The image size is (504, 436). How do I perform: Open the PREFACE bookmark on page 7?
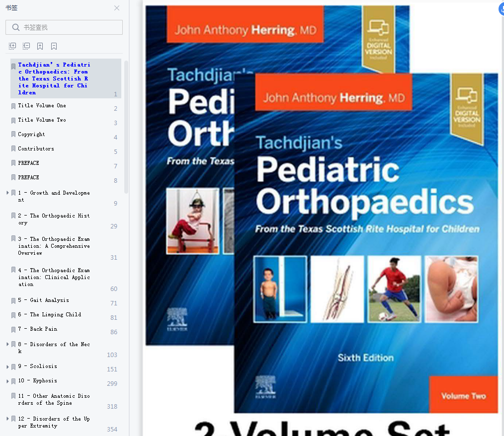coord(29,163)
